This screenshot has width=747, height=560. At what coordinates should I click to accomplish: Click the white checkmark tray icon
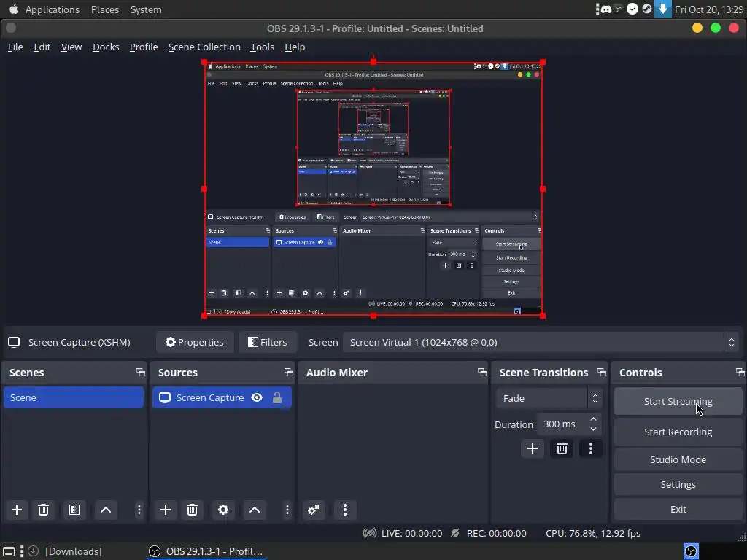pos(632,9)
